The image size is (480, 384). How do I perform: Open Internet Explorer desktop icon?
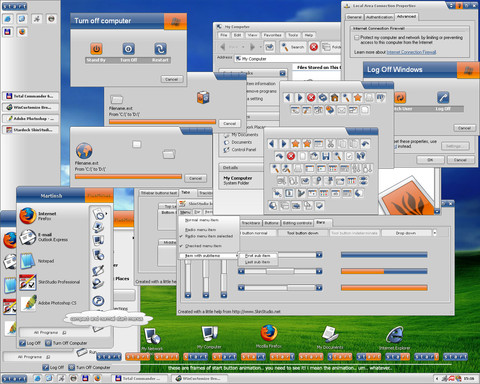pyautogui.click(x=394, y=337)
